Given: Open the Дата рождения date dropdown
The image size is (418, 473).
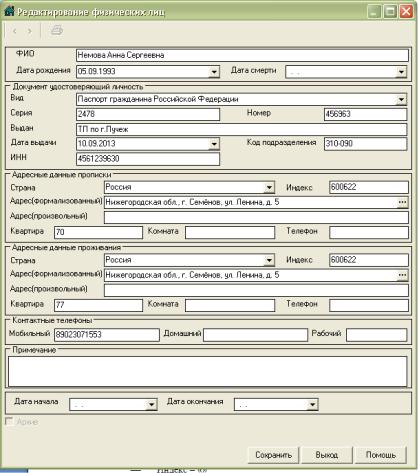Looking at the screenshot, I should (214, 72).
